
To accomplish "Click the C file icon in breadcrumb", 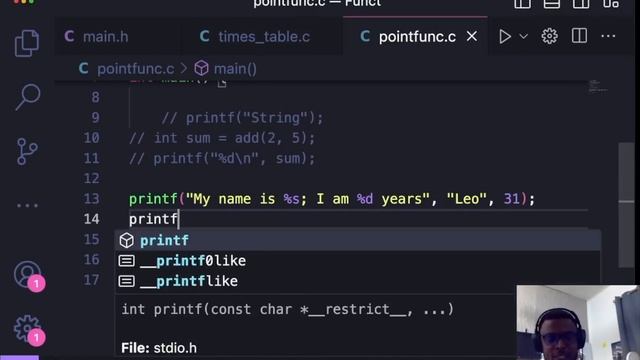I will coord(84,69).
